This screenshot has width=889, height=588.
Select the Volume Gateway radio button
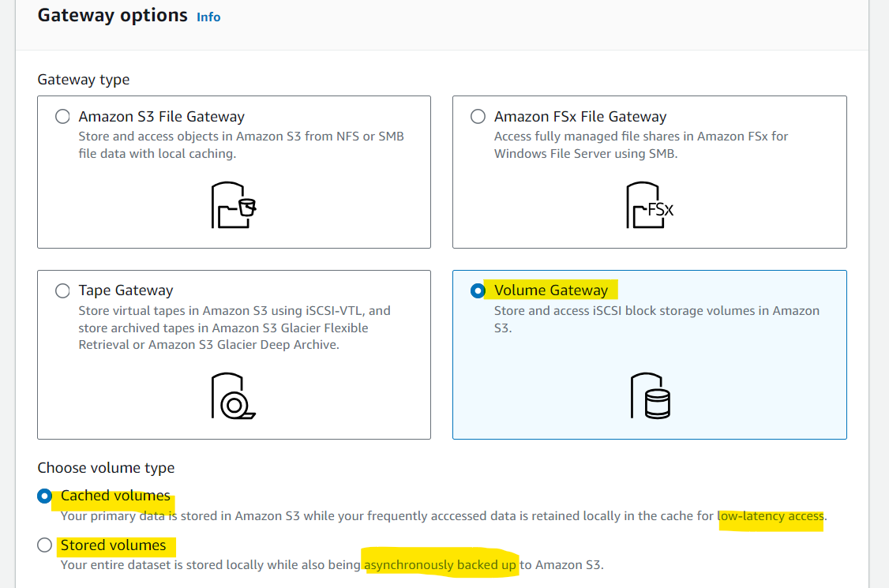(478, 291)
